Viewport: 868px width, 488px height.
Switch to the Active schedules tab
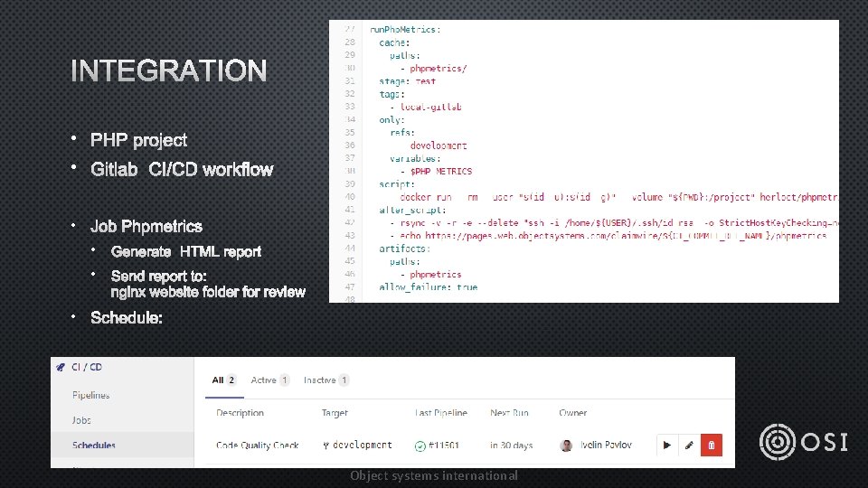coord(269,380)
